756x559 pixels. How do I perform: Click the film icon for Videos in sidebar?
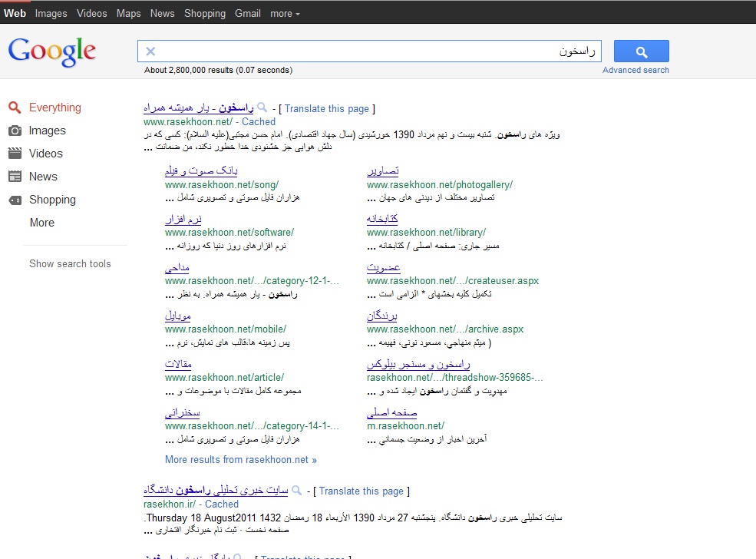pyautogui.click(x=15, y=154)
